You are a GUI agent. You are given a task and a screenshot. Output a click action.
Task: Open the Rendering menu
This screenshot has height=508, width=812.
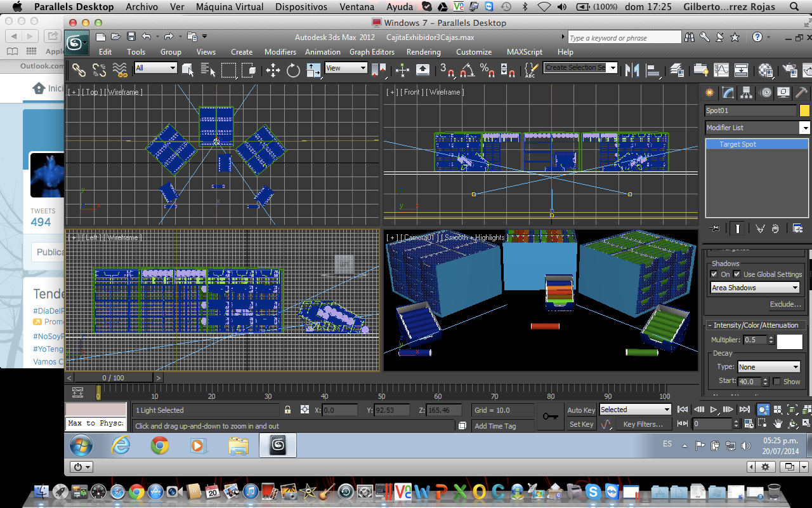(x=423, y=52)
